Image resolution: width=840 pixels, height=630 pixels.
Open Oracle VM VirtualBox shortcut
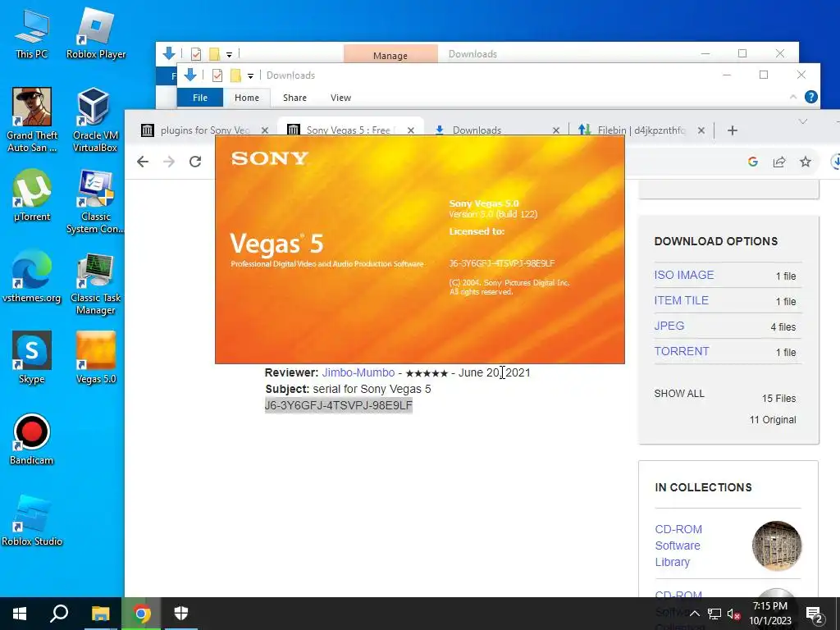pos(95,120)
